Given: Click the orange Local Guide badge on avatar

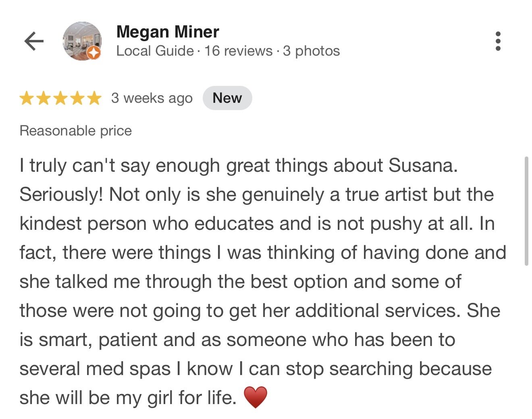Looking at the screenshot, I should coord(94,53).
